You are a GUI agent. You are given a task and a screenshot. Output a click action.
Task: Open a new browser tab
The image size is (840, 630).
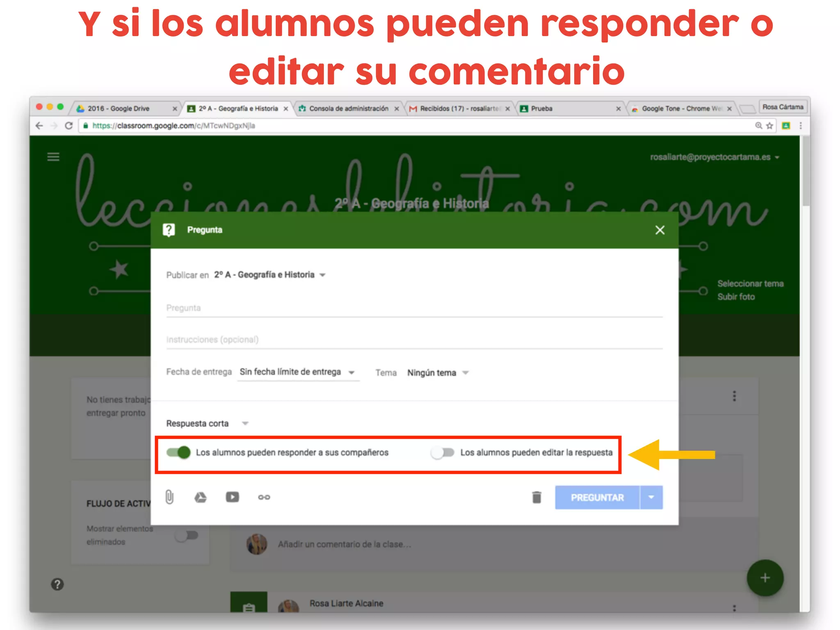tap(747, 109)
